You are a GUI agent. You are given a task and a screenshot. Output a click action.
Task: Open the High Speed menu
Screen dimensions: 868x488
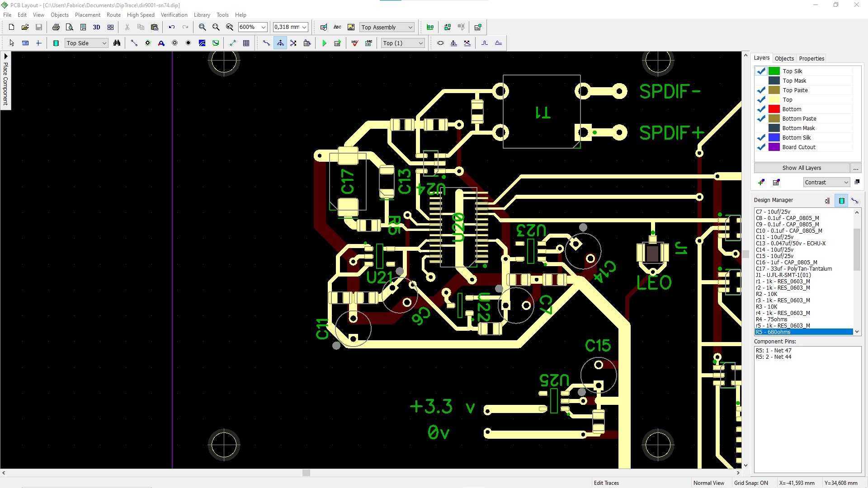(141, 15)
